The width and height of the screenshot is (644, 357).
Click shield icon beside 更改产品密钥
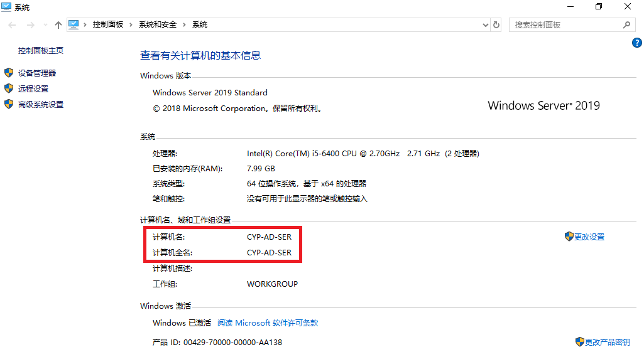coord(579,341)
